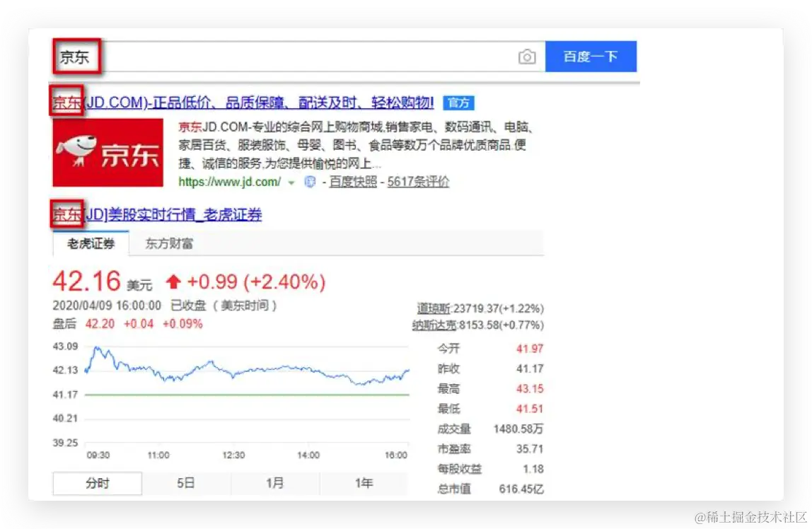Click the 已收盘 market status text
812x529 pixels.
[x=188, y=306]
